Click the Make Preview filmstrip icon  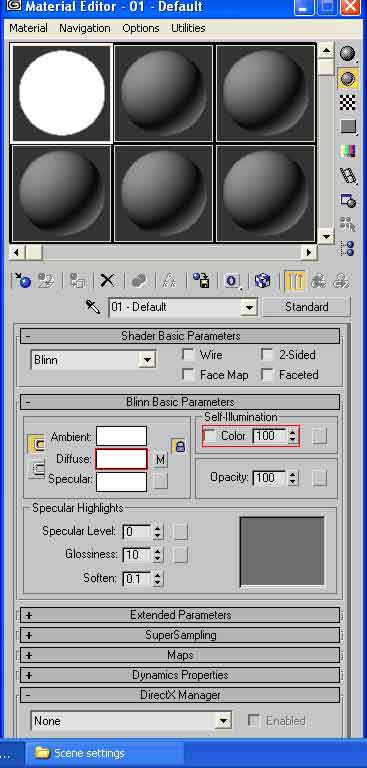point(348,175)
